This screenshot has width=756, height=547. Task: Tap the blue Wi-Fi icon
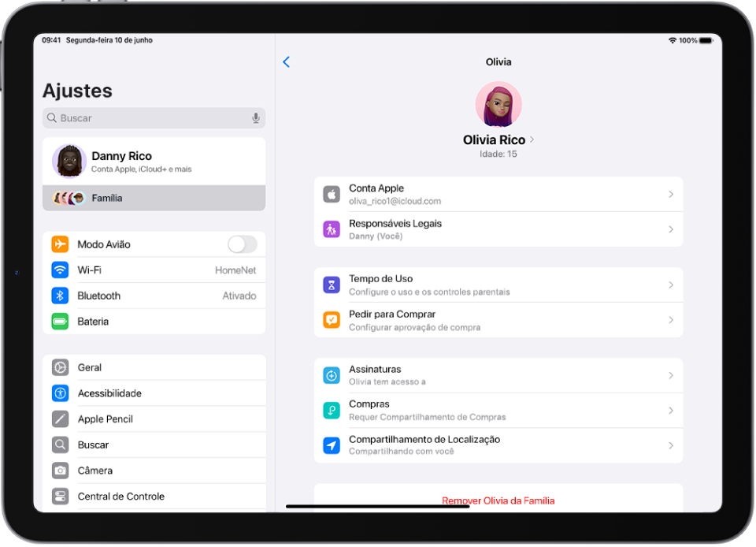61,270
